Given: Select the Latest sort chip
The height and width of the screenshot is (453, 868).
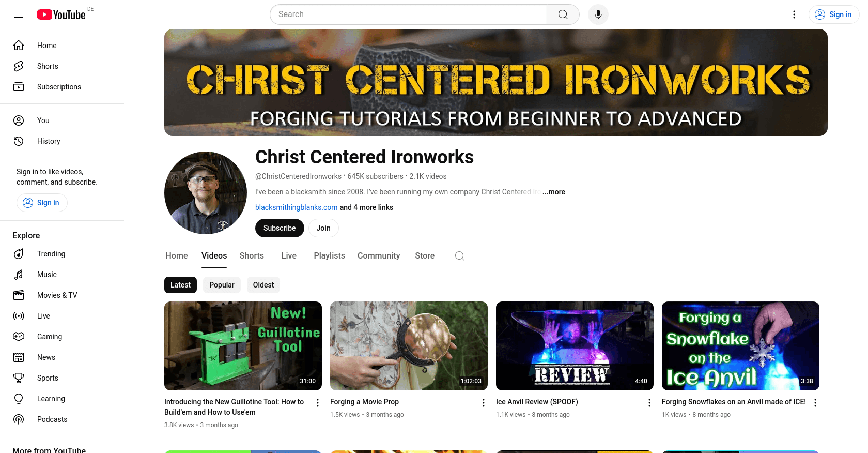Looking at the screenshot, I should point(180,285).
